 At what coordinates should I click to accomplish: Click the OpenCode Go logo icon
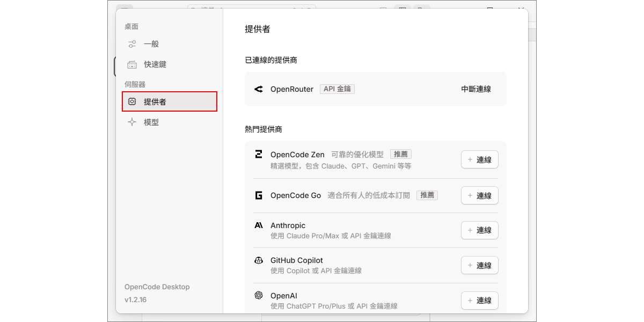click(259, 195)
